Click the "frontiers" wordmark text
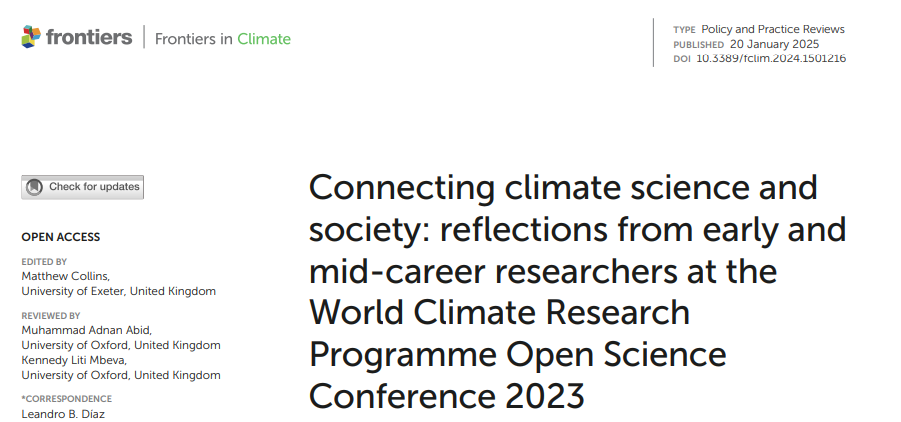 point(91,38)
